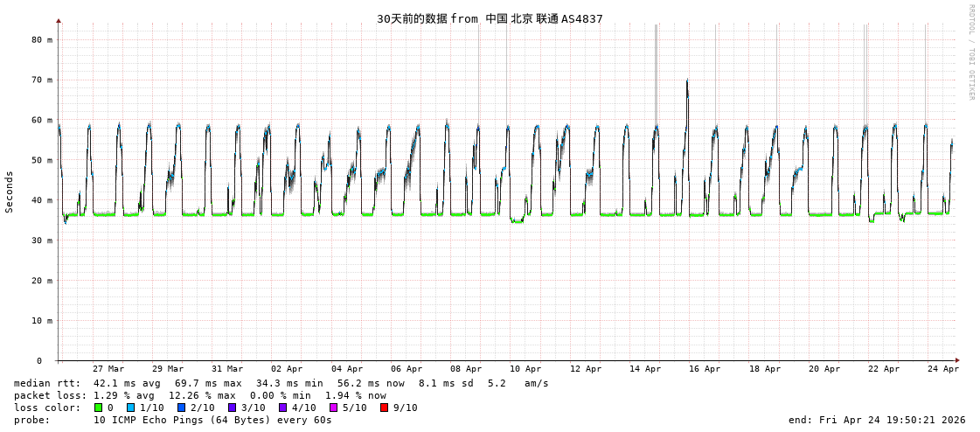Select the 10 Apr date label
The width and height of the screenshot is (980, 432).
[525, 369]
